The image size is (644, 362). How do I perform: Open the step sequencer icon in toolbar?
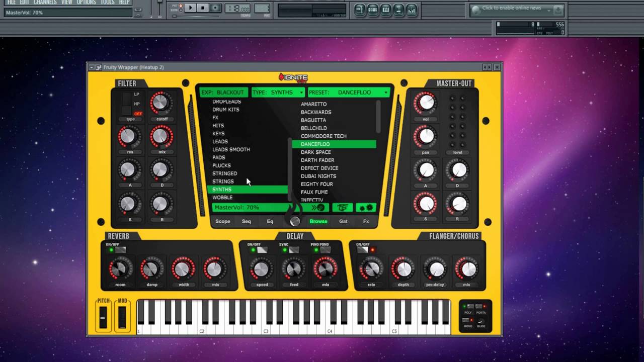coord(373,10)
